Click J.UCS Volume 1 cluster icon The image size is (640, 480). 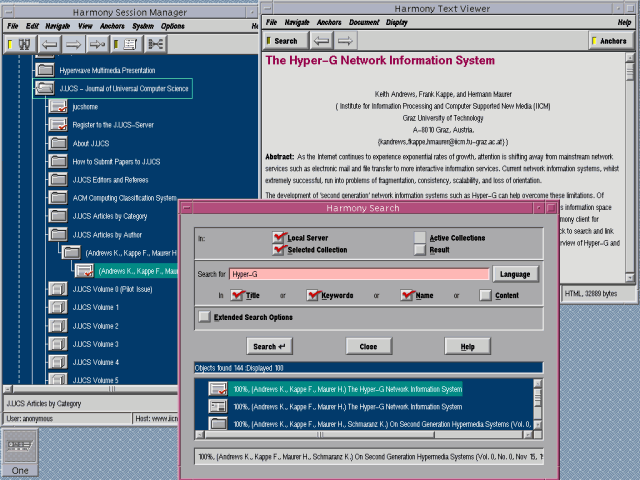(x=58, y=307)
